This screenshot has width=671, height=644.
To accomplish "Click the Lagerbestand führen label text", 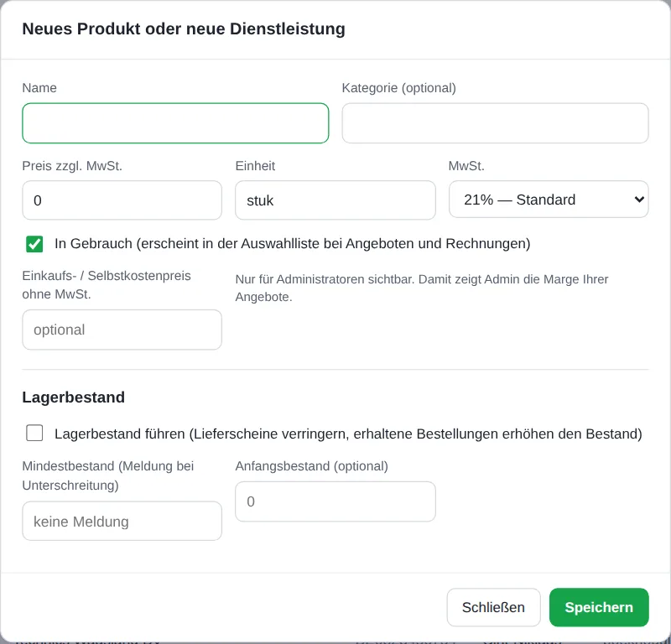I will pyautogui.click(x=348, y=434).
